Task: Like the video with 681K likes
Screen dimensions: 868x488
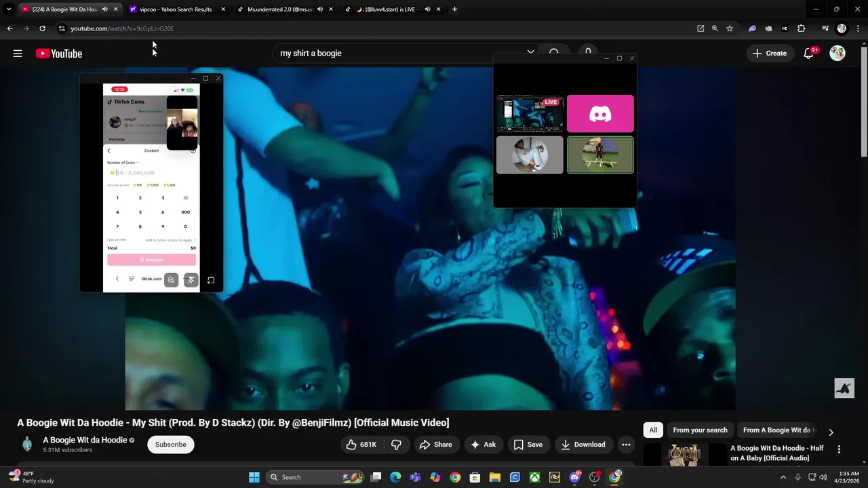Action: (x=361, y=445)
